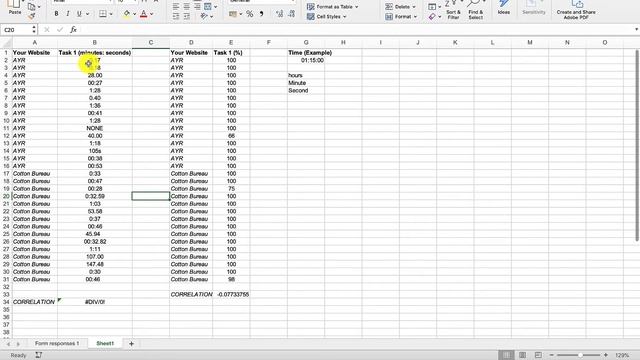Viewport: 640px width, 360px height.
Task: Click the vertical scrollbar thumb
Action: [637, 145]
